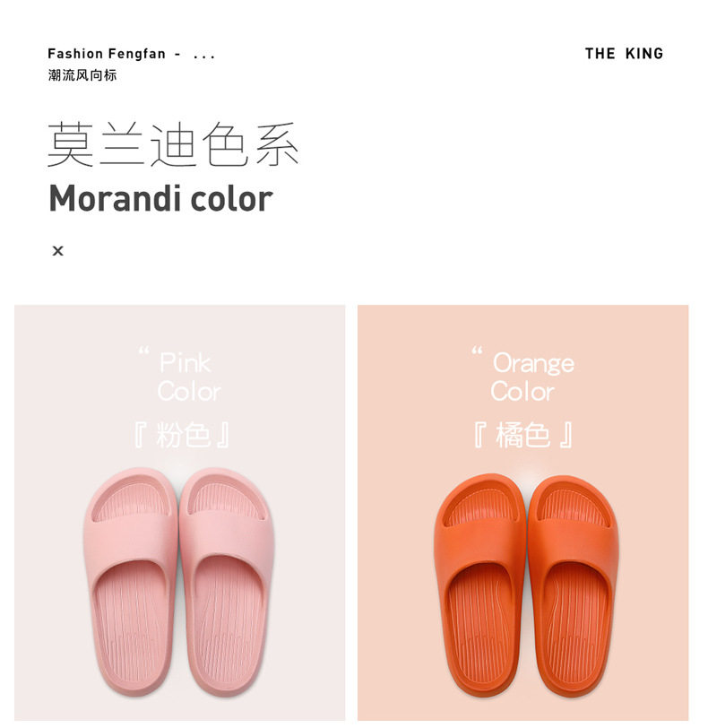Click the quotation mark beside Pink Color
This screenshot has height=728, width=708.
[x=143, y=353]
